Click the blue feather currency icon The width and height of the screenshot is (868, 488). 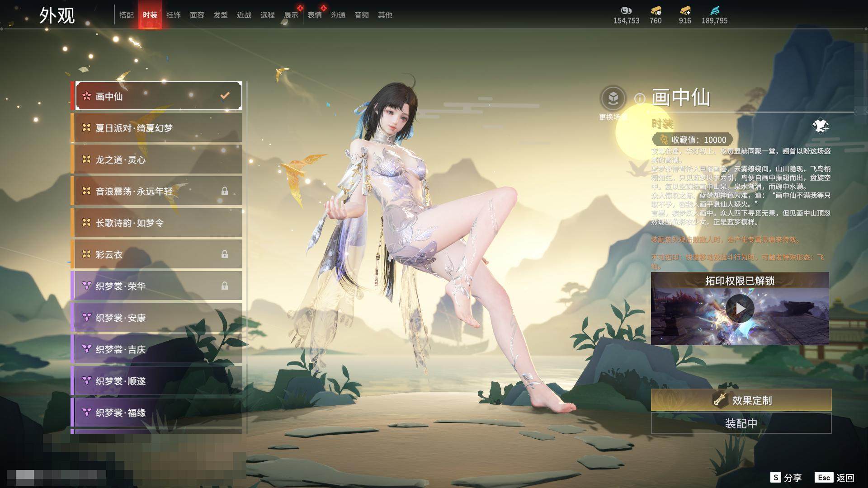pyautogui.click(x=714, y=10)
